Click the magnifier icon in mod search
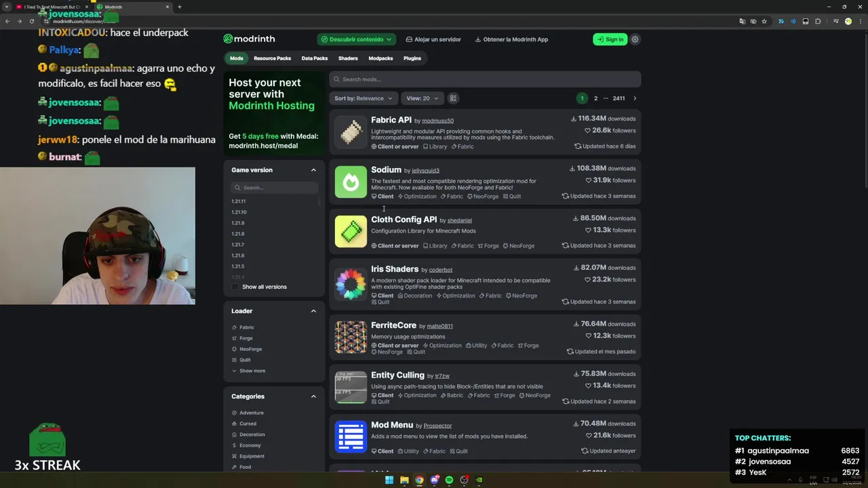Image resolution: width=868 pixels, height=488 pixels. (336, 79)
